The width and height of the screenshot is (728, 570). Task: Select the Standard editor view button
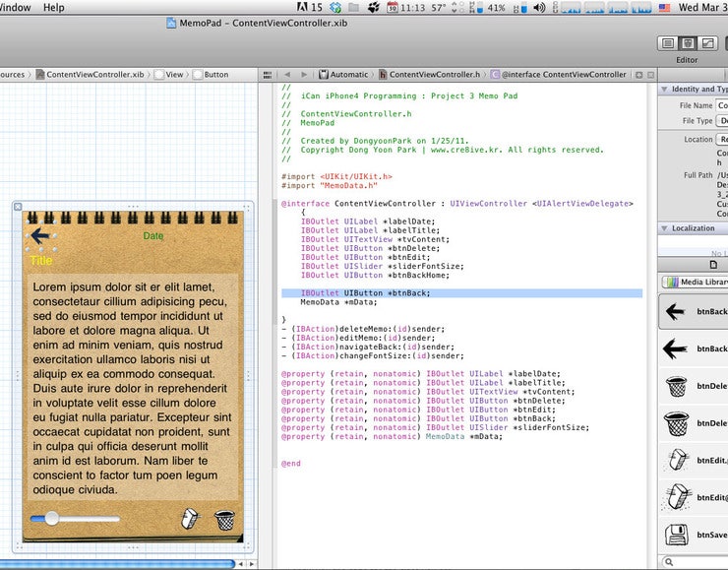(x=668, y=44)
